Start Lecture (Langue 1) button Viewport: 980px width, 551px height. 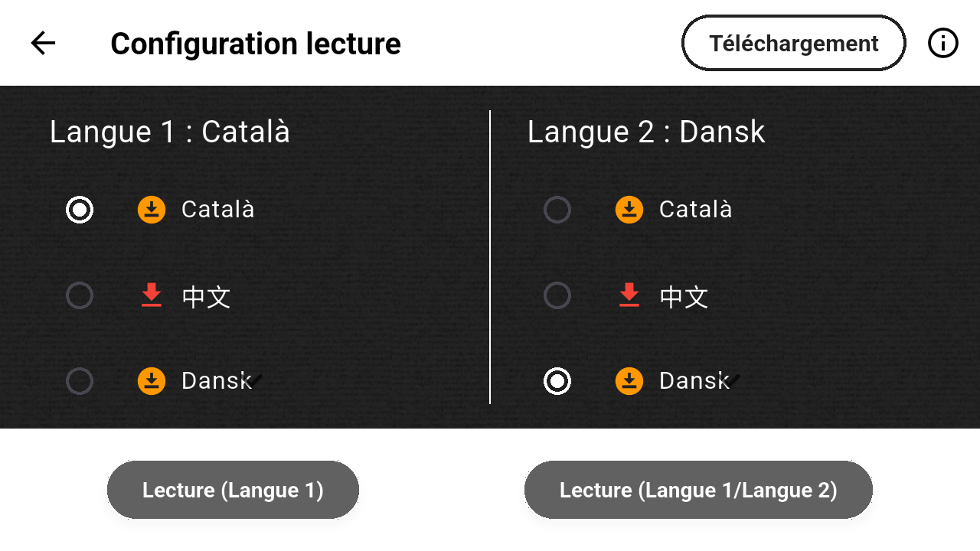coord(233,490)
